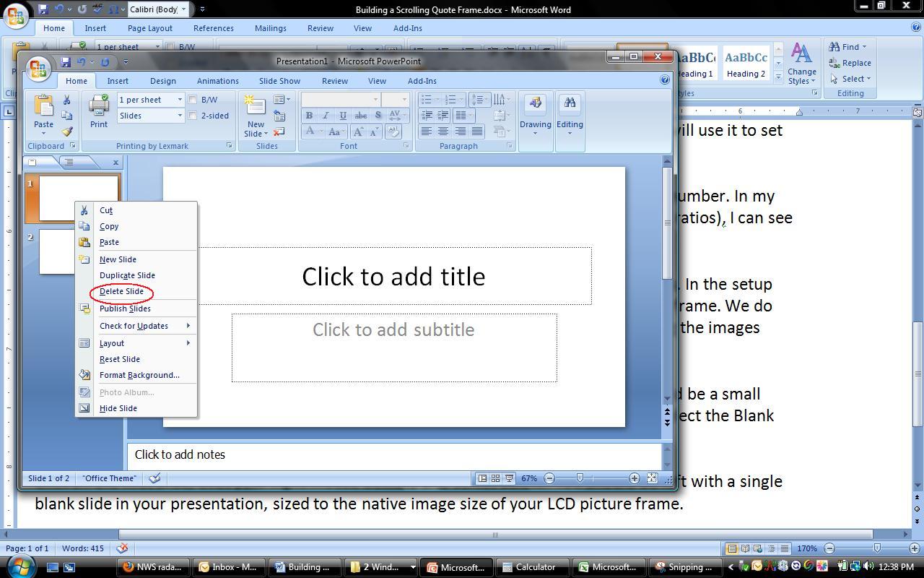Click the Reset slide icon in Slides group
Image resolution: width=924 pixels, height=578 pixels.
pos(280,116)
